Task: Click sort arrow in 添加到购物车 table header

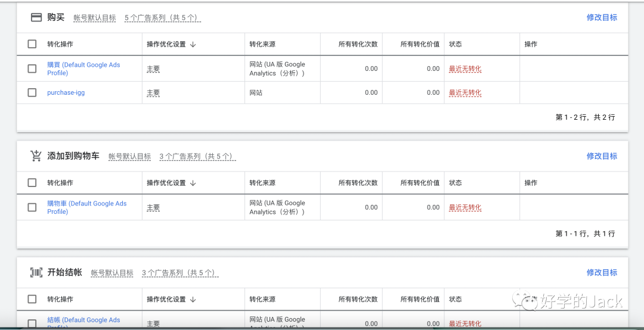Action: (193, 183)
